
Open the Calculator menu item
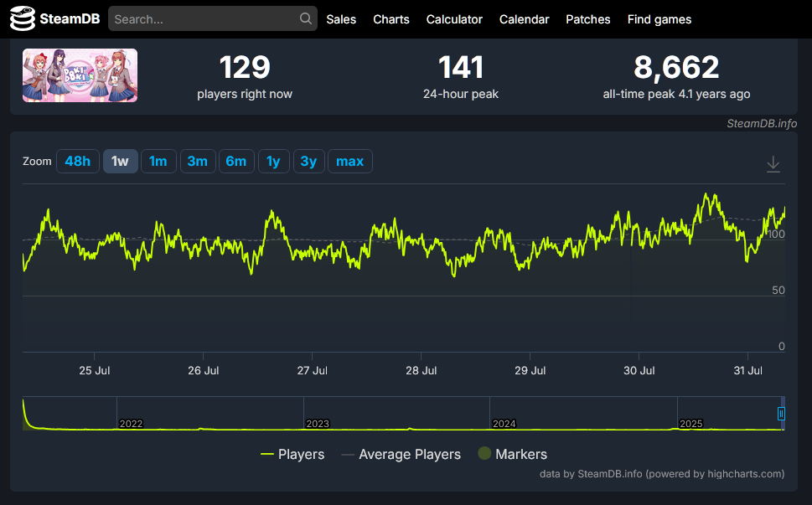[454, 19]
